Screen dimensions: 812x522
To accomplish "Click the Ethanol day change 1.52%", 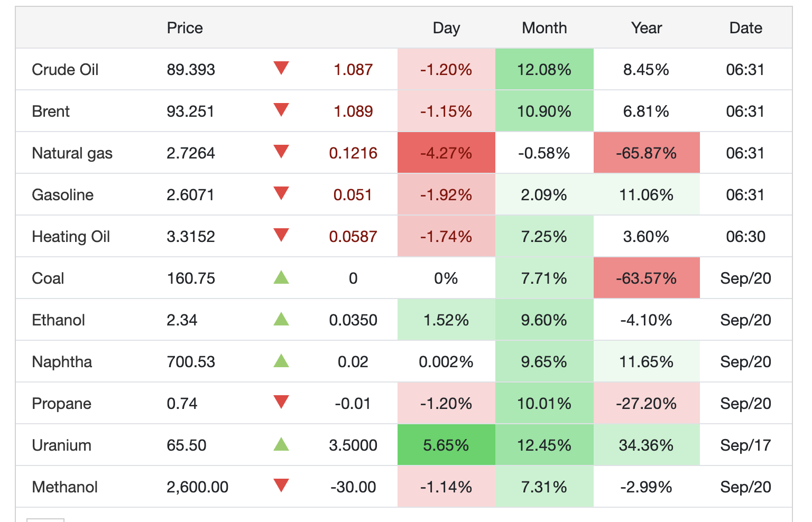I will point(446,320).
